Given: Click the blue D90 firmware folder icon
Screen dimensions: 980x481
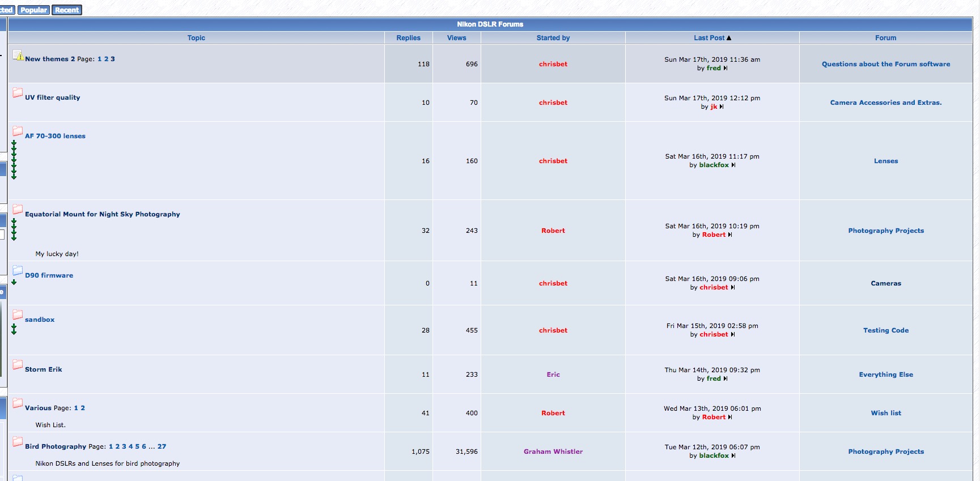Looking at the screenshot, I should pyautogui.click(x=18, y=270).
